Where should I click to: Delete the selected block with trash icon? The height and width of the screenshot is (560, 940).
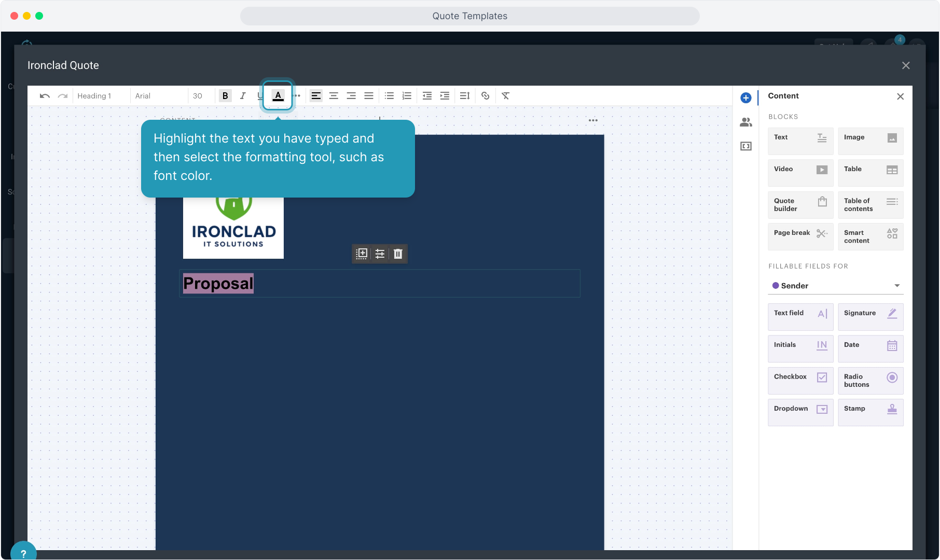point(398,254)
